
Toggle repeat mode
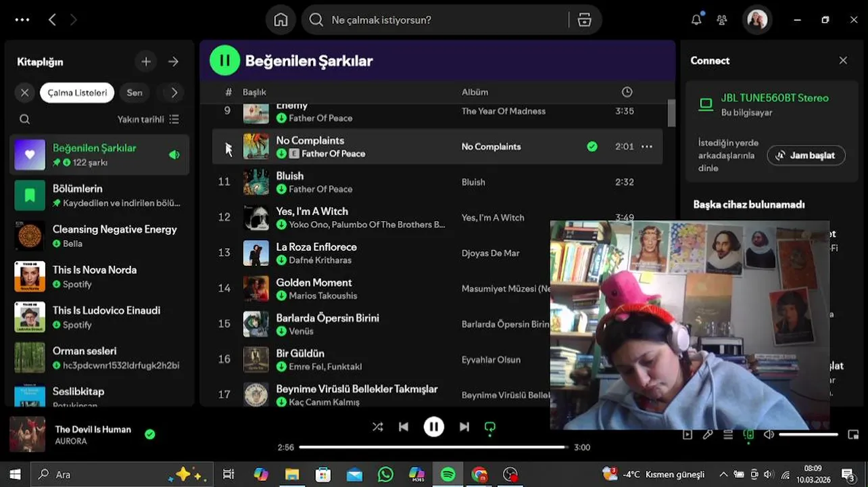pyautogui.click(x=490, y=427)
